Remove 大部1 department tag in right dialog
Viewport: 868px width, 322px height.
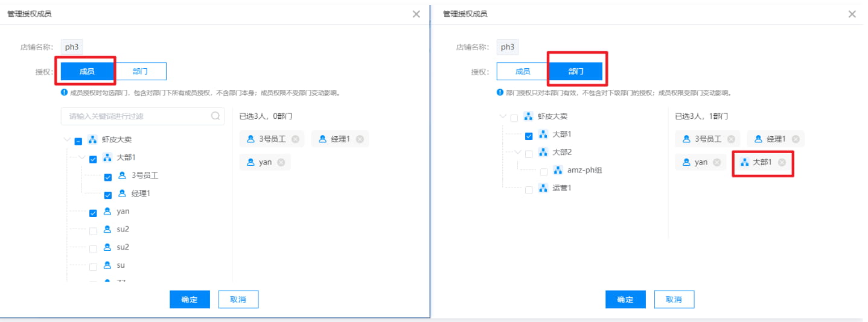(x=782, y=162)
